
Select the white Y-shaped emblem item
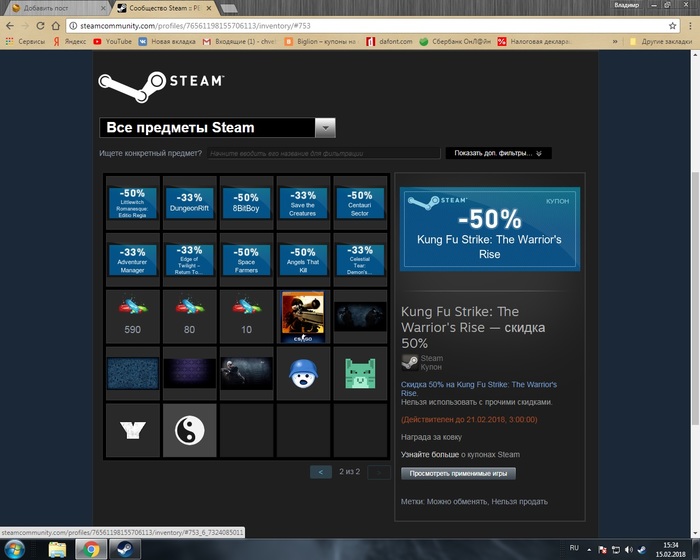pos(133,430)
